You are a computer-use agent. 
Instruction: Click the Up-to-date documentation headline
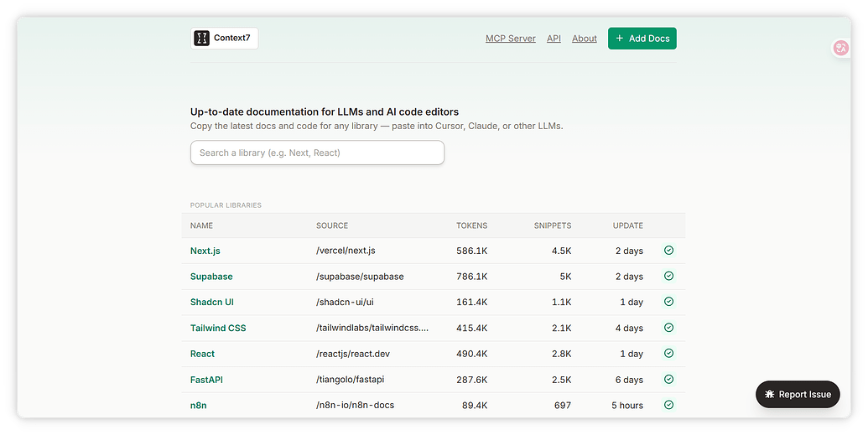(x=325, y=111)
